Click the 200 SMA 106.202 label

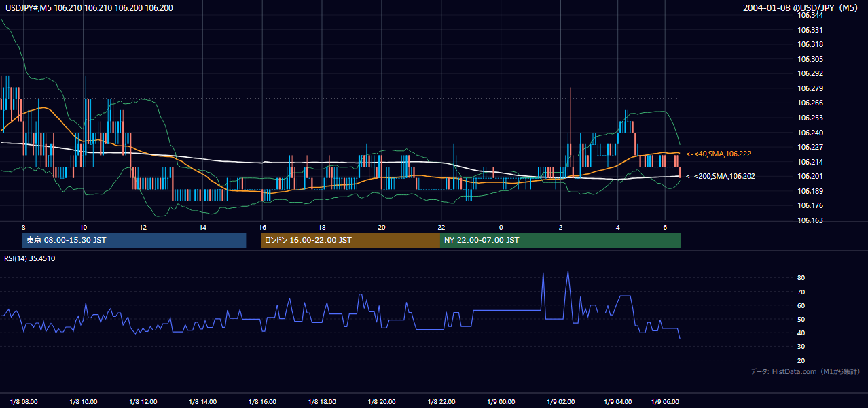pyautogui.click(x=720, y=176)
